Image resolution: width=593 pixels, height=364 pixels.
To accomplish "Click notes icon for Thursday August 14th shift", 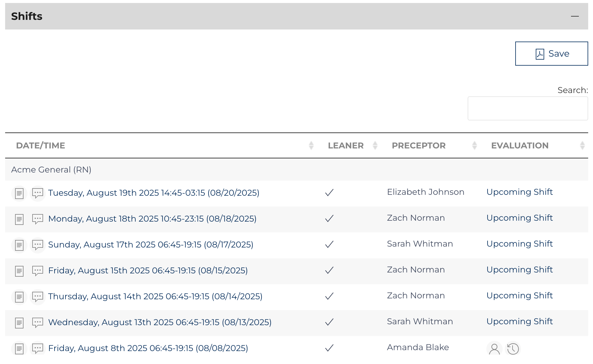I will click(19, 297).
